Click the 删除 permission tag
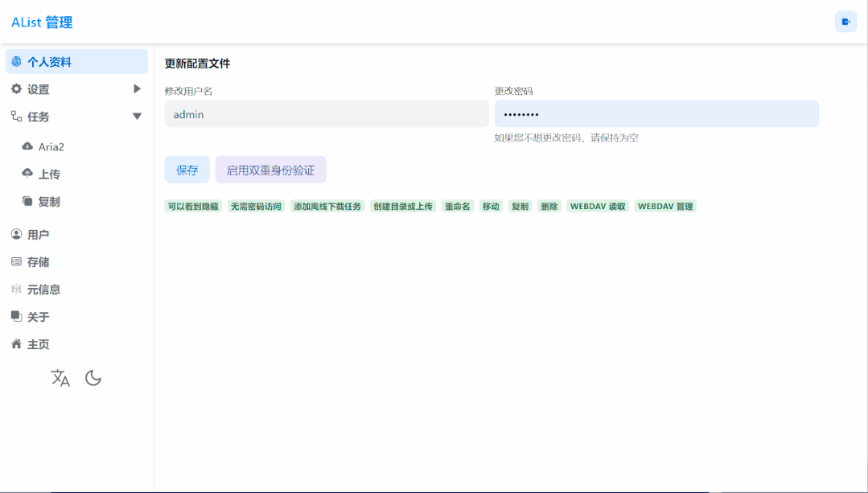Viewport: 868px width, 493px height. [x=549, y=207]
